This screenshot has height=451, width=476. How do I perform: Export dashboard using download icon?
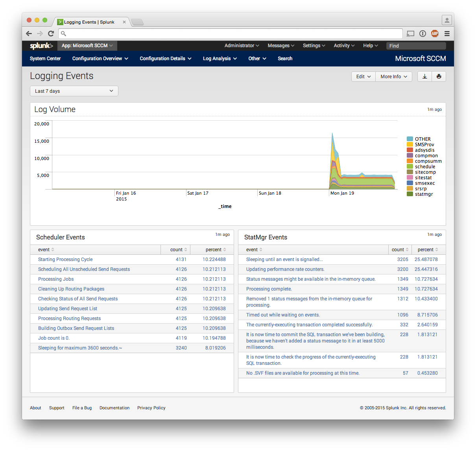point(424,76)
